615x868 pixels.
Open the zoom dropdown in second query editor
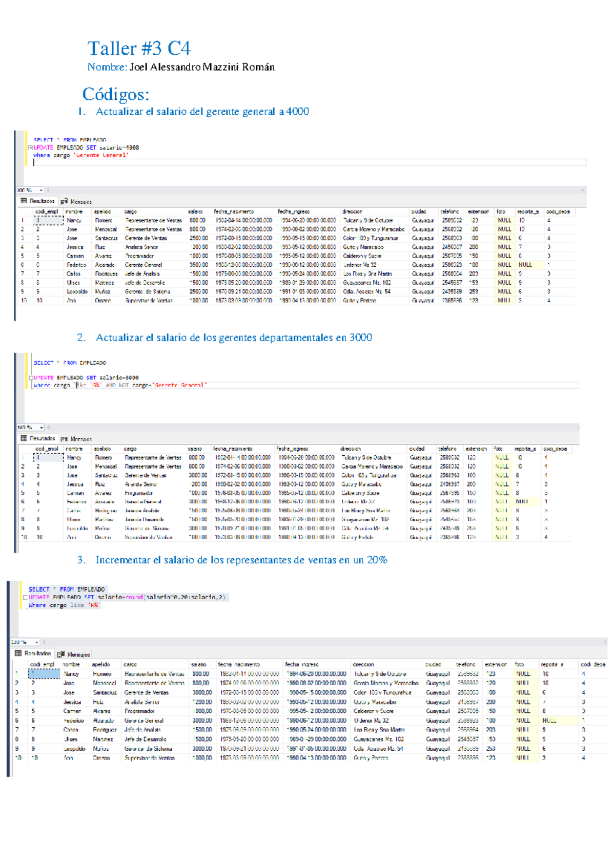click(41, 428)
